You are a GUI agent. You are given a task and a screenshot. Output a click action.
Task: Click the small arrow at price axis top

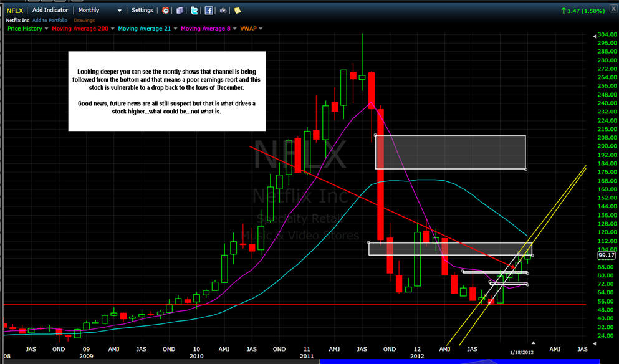[x=595, y=36]
